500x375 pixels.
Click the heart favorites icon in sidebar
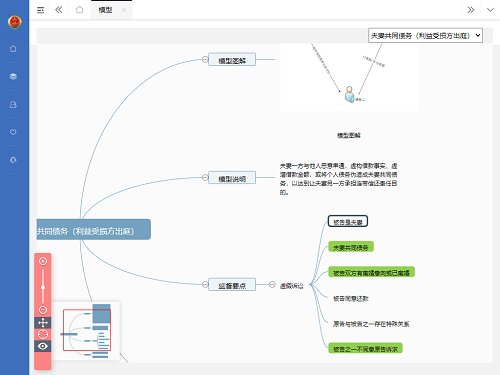[13, 132]
